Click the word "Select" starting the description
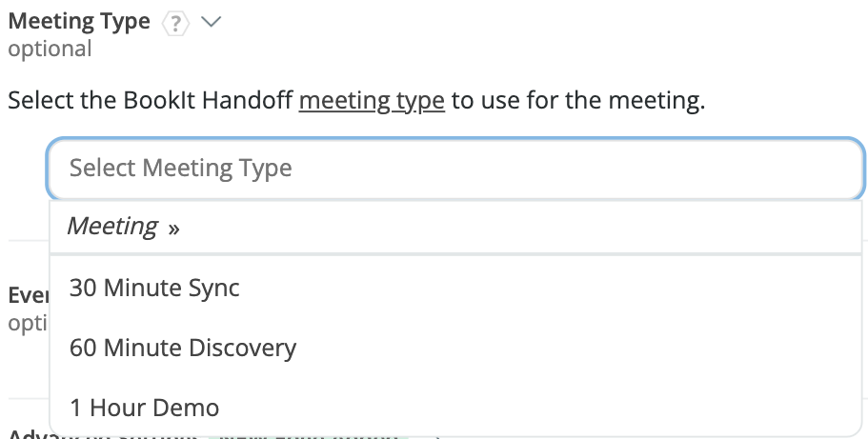Image resolution: width=868 pixels, height=439 pixels. (x=38, y=100)
